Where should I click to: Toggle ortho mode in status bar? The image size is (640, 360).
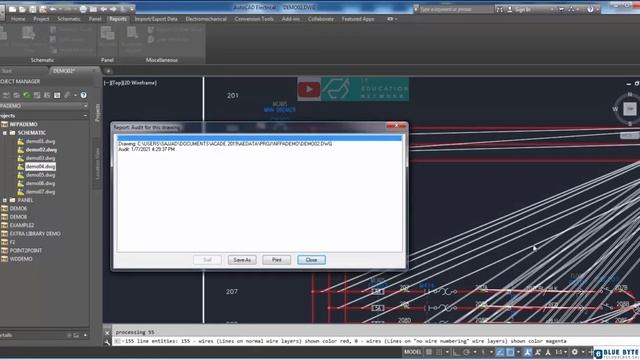[456, 352]
